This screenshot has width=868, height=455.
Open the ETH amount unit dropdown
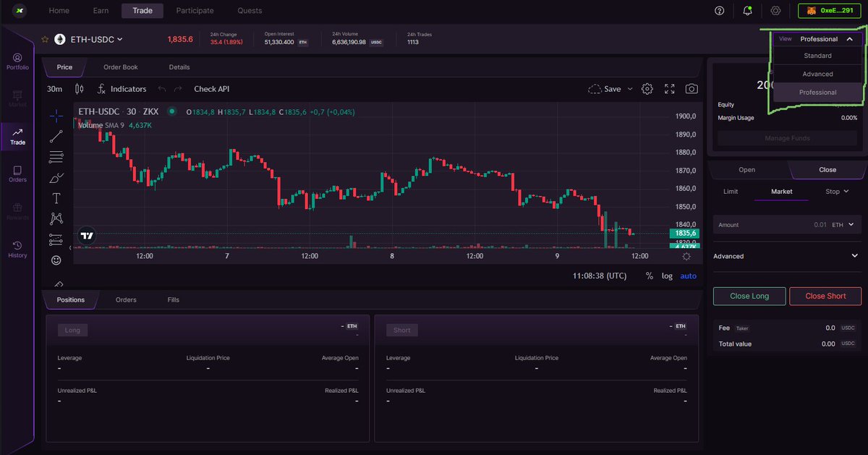(x=843, y=225)
